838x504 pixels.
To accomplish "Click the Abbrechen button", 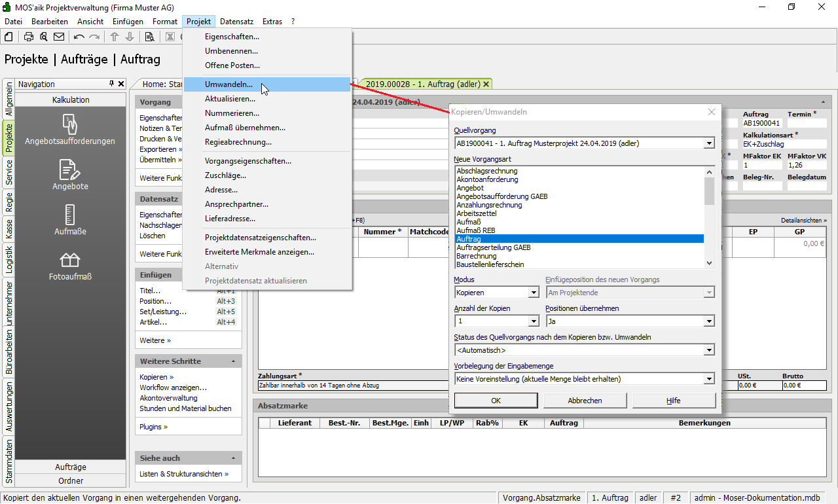I will (x=585, y=401).
